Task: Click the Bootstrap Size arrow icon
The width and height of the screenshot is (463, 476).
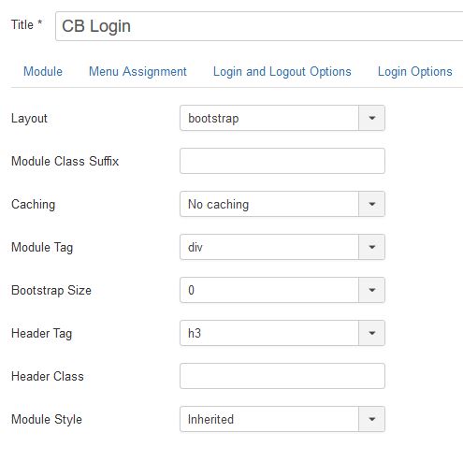Action: (x=371, y=290)
